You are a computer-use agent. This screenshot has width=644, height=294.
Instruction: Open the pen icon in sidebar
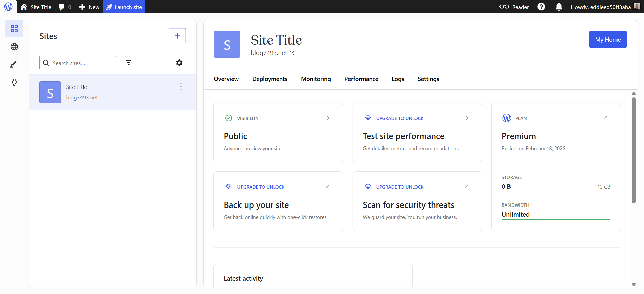13,64
